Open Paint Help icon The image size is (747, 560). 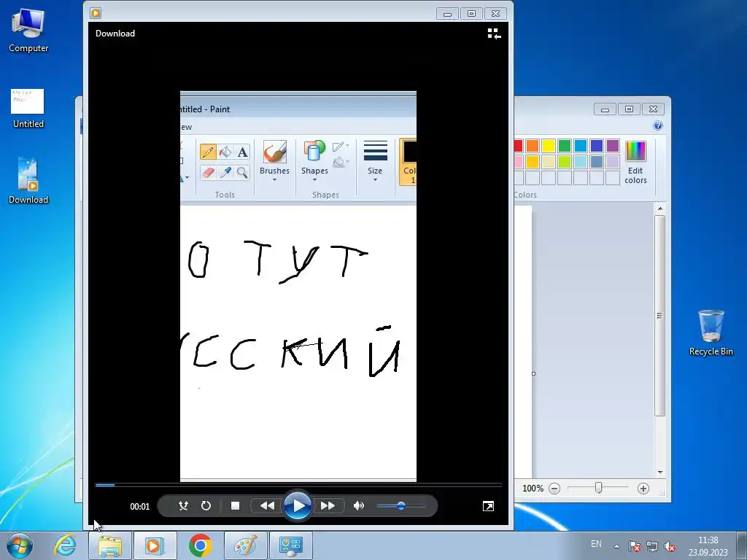tap(658, 125)
